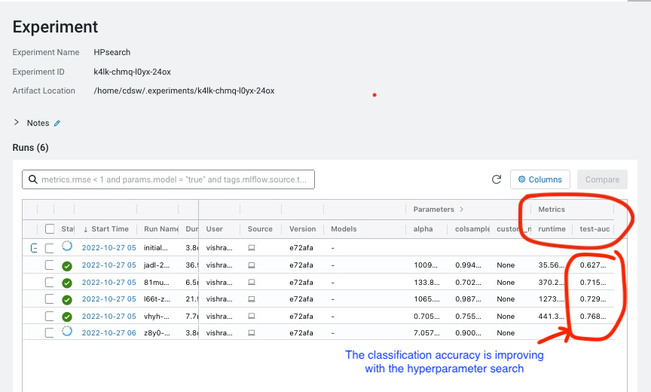Screen dimensions: 651x392
Task: Click the source laptop icon for jadl run
Action: click(251, 265)
